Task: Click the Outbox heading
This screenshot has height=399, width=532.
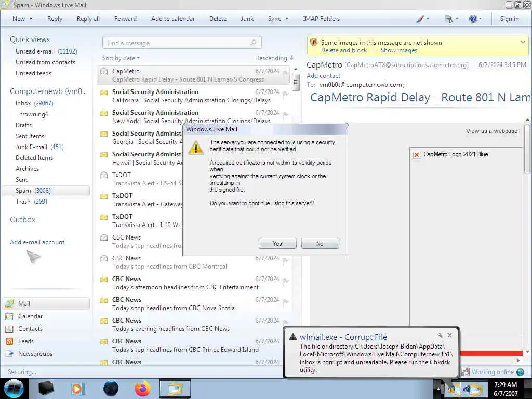Action: pos(22,220)
